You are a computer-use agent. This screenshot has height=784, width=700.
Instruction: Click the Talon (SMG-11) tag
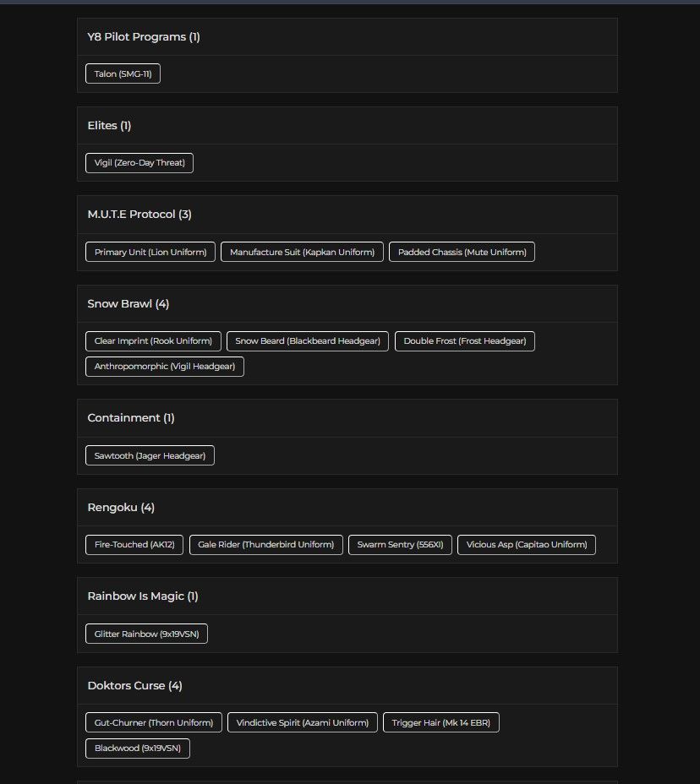123,73
